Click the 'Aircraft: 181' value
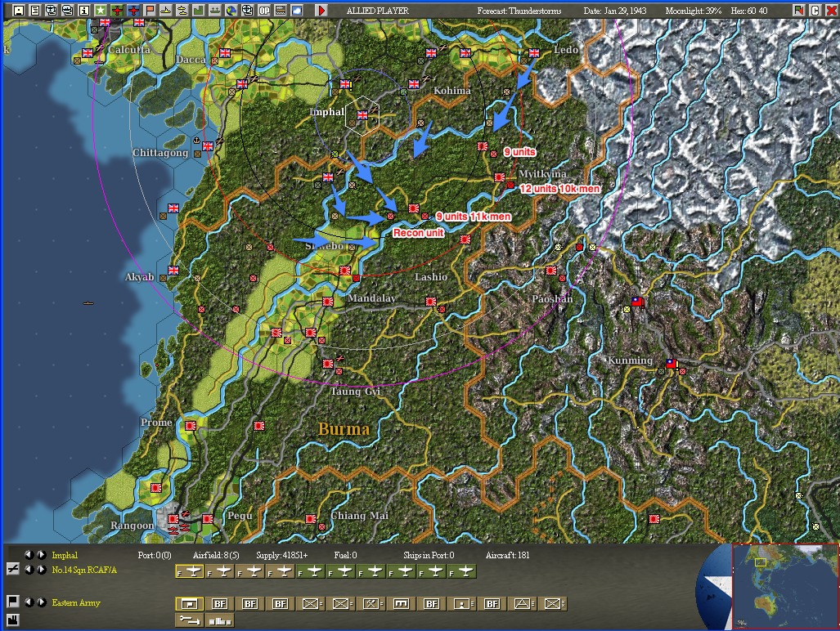Image resolution: width=840 pixels, height=631 pixels. (x=507, y=555)
